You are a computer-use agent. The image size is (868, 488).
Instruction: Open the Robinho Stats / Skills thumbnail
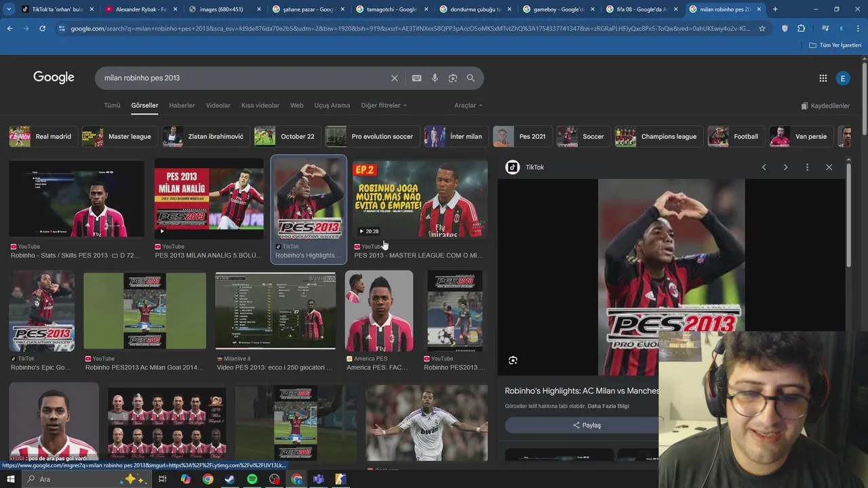pyautogui.click(x=77, y=198)
